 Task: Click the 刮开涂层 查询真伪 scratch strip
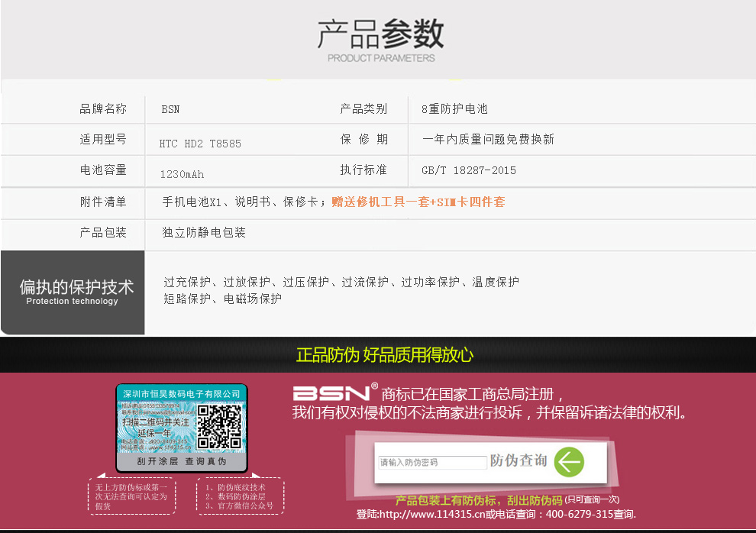click(x=182, y=462)
